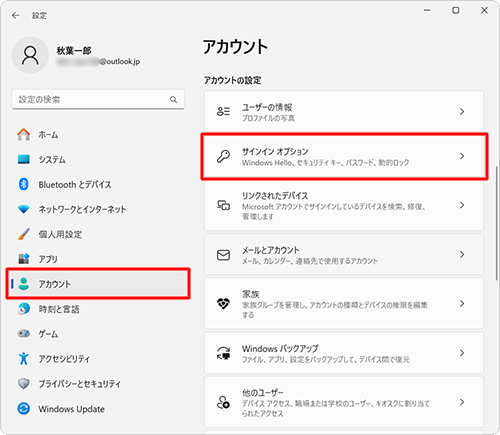
Task: Select ネットワークとインターネット in the sidebar
Action: tap(98, 209)
